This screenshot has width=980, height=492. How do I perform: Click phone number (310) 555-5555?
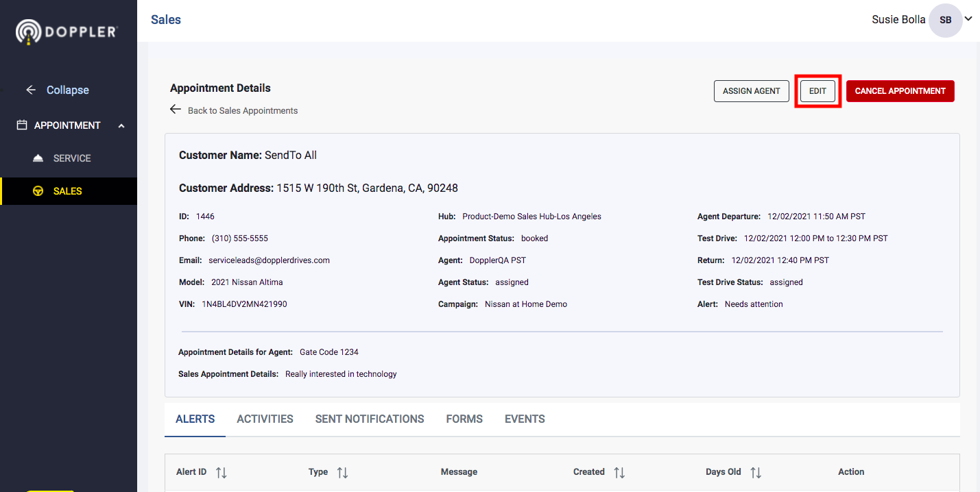point(240,238)
